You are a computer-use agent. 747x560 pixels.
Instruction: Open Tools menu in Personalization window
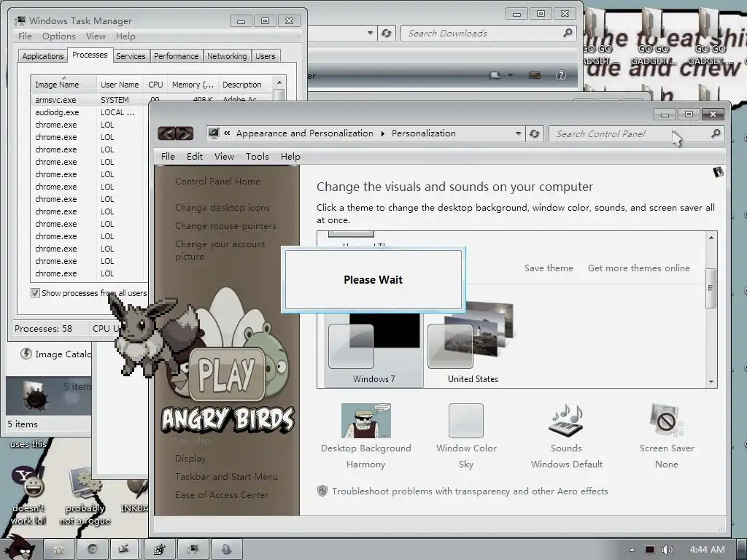(258, 157)
